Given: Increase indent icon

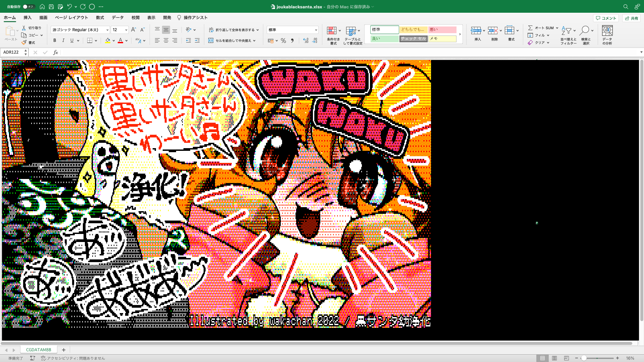Looking at the screenshot, I should tap(197, 41).
